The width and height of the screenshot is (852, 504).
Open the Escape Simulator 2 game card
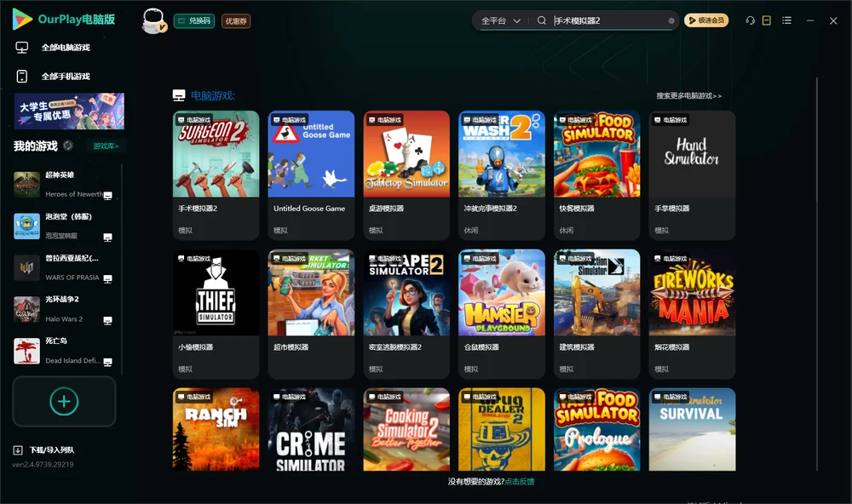coord(406,314)
